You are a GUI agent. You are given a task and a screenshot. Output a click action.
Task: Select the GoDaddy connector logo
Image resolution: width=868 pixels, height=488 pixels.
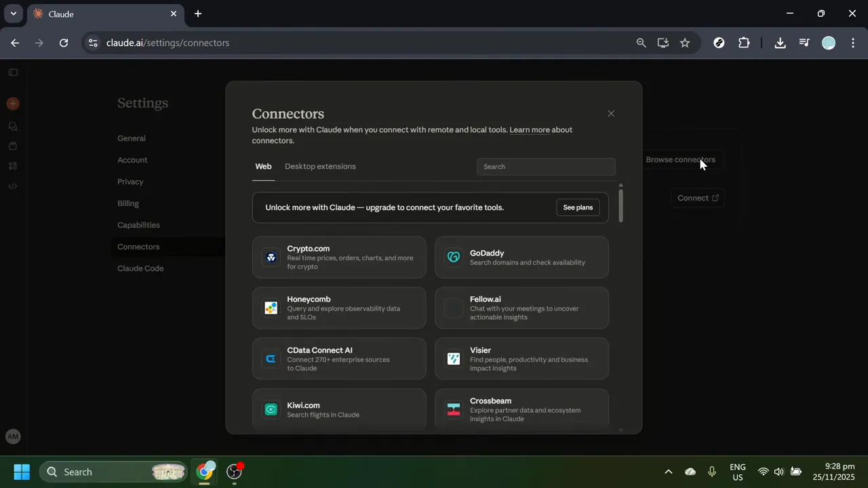click(454, 258)
